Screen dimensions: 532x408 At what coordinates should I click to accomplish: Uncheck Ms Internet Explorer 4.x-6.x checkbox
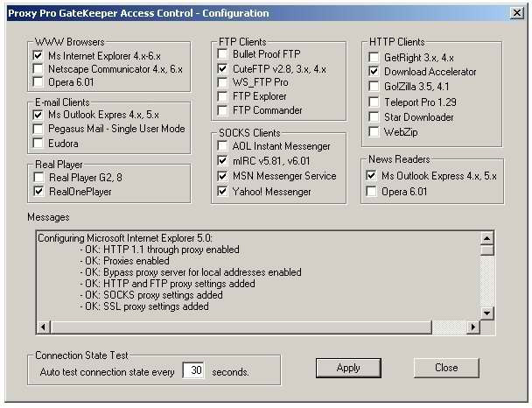[38, 55]
